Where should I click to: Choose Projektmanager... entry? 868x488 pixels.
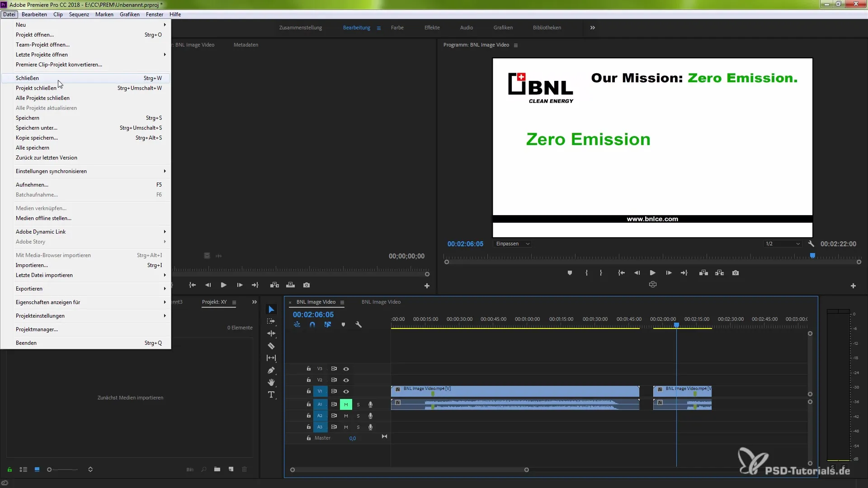click(x=86, y=329)
